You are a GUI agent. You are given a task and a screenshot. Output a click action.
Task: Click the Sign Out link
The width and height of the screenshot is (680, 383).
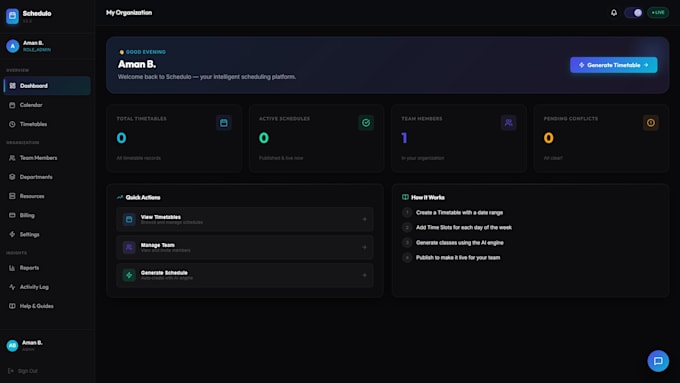tap(23, 371)
